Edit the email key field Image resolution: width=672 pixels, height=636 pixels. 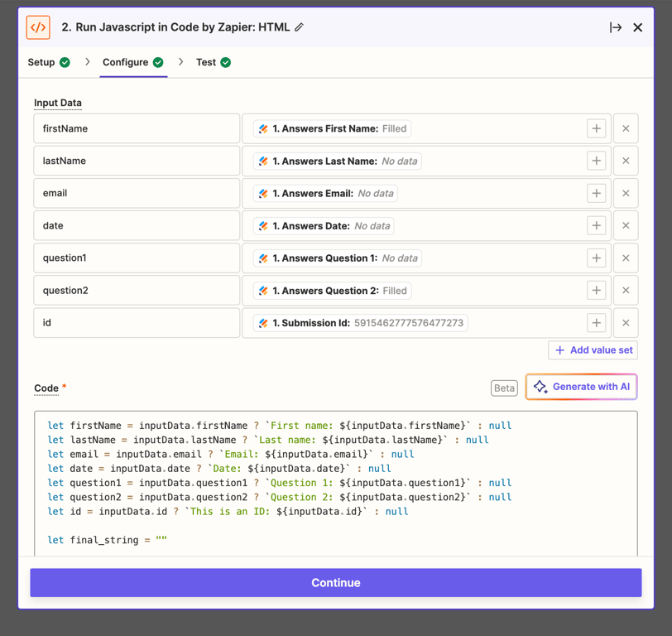[x=137, y=194]
